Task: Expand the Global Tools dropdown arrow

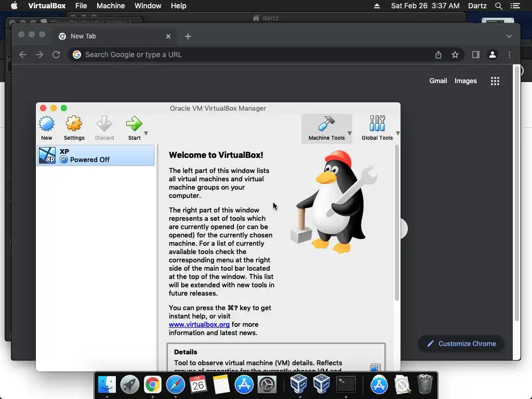Action: (x=397, y=134)
